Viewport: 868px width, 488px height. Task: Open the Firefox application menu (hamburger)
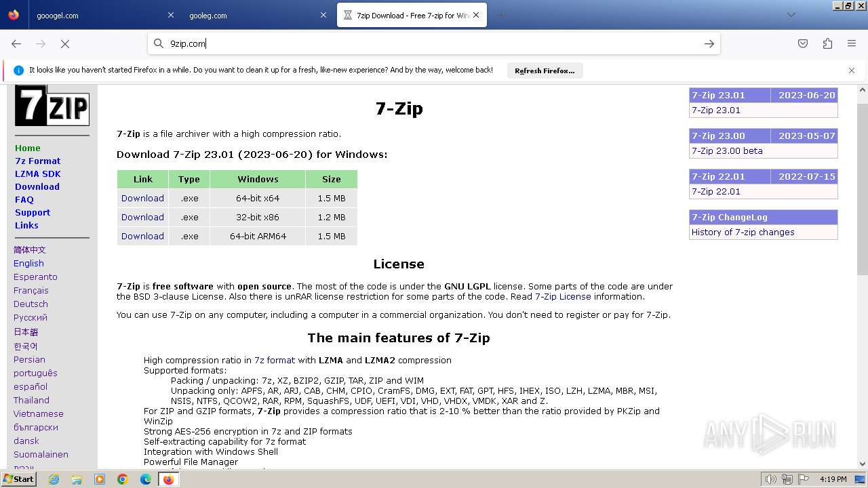click(852, 43)
